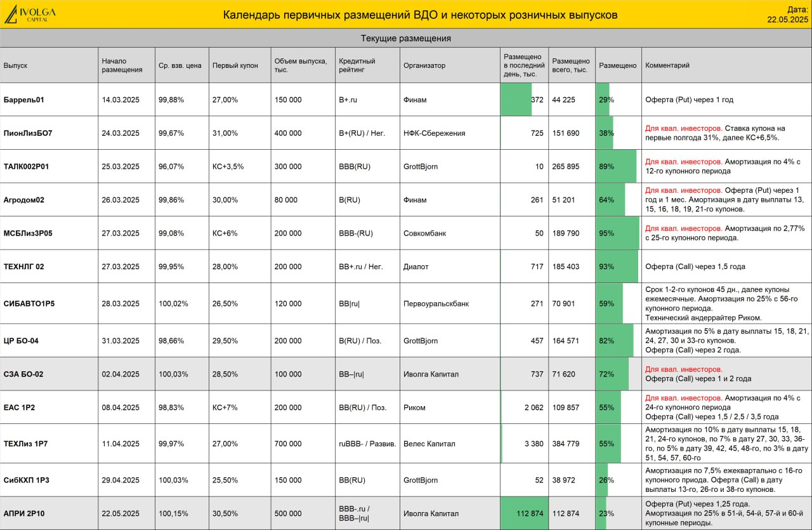Screen dimensions: 812x530
Task: Click the credit rating 'B+.ru'
Action: coord(350,100)
